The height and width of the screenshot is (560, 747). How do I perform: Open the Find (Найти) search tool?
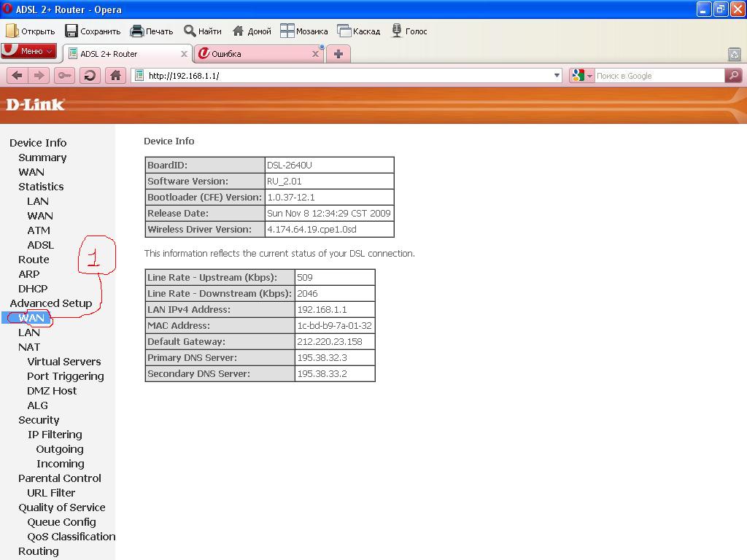pyautogui.click(x=203, y=31)
